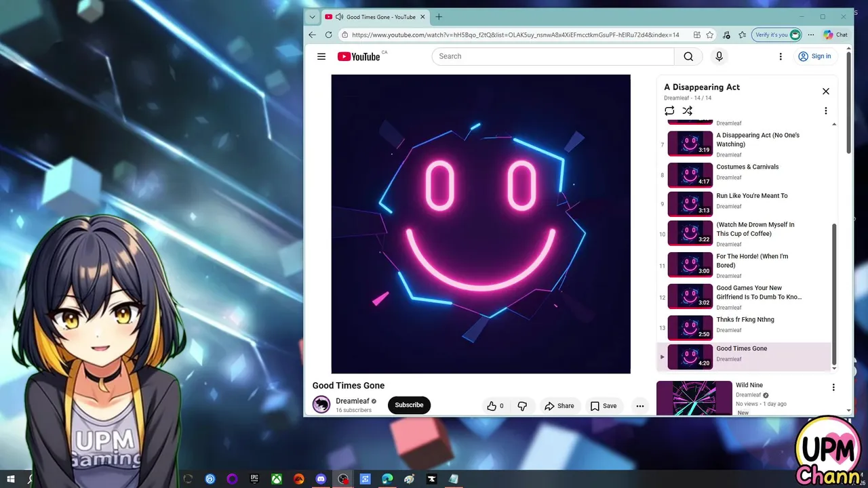Viewport: 868px width, 488px height.
Task: Select Good Times Gone in playlist
Action: [743, 357]
